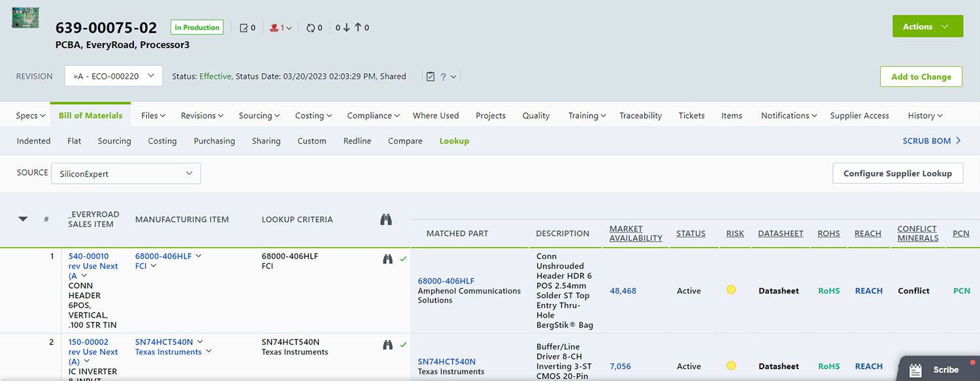This screenshot has height=381, width=980.
Task: Click green checkmark in row 1
Action: [x=403, y=259]
